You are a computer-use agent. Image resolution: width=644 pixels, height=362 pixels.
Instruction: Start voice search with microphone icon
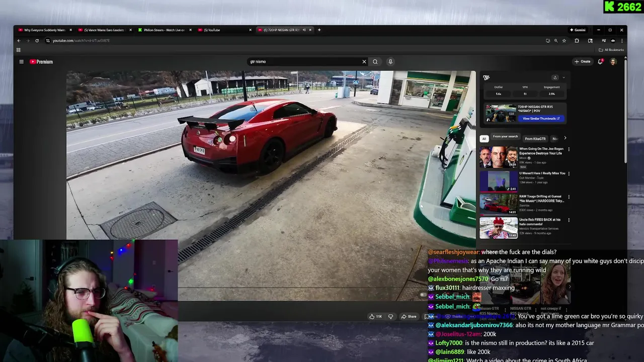click(x=390, y=62)
